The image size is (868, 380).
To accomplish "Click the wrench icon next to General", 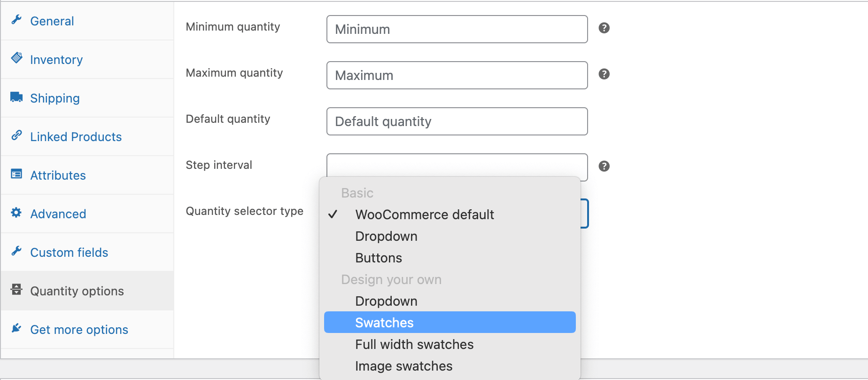I will [16, 19].
